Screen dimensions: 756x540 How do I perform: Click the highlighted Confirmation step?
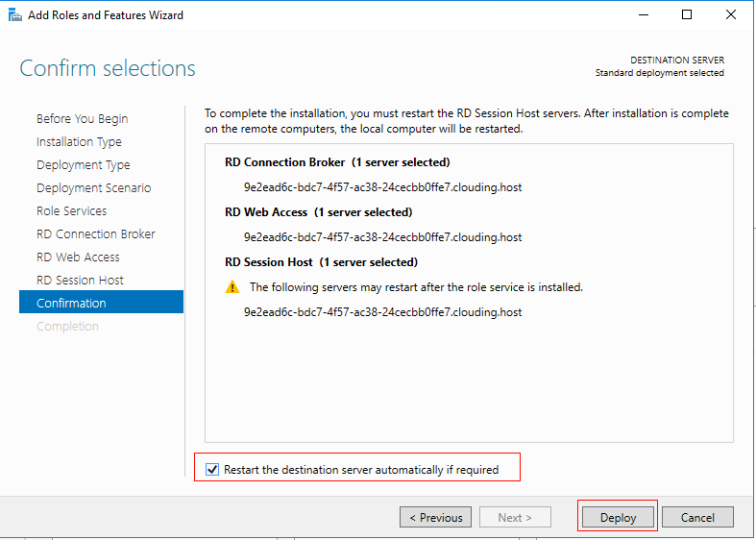click(101, 302)
